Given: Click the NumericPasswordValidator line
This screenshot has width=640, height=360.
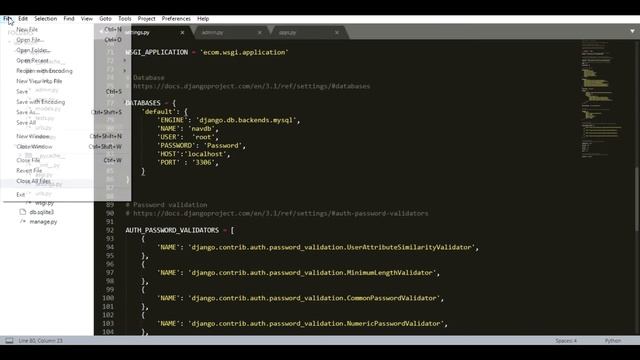Looking at the screenshot, I should [302, 323].
